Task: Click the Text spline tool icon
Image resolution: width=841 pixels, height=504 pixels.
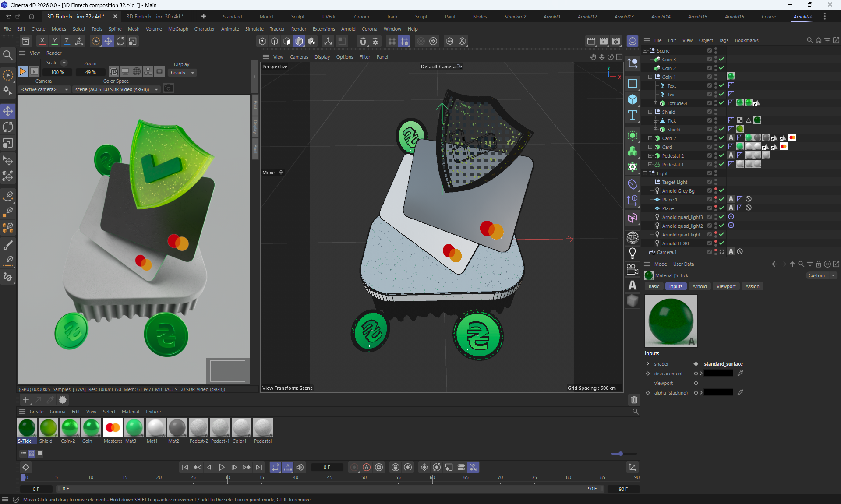Action: click(632, 116)
